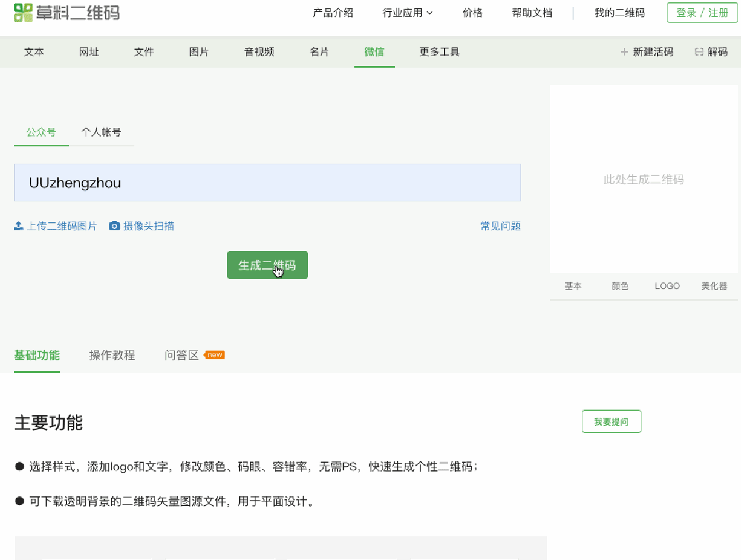
Task: Open the 常见问题 link
Action: (500, 226)
